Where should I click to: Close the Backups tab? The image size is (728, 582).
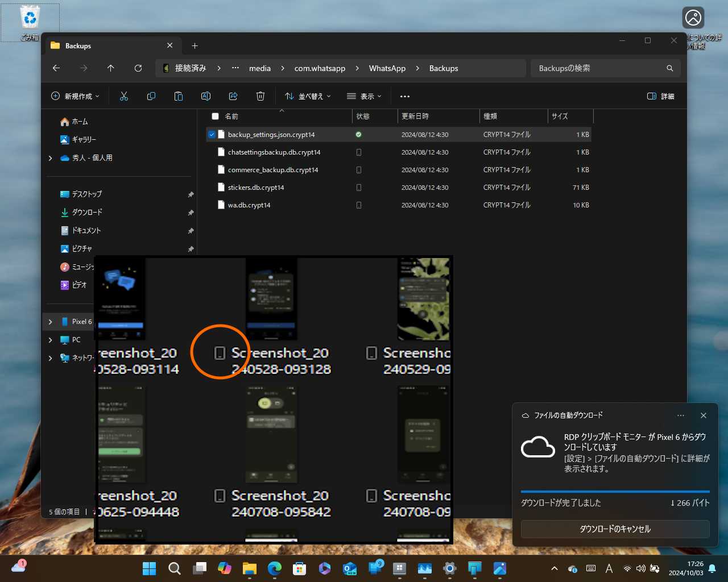click(170, 45)
